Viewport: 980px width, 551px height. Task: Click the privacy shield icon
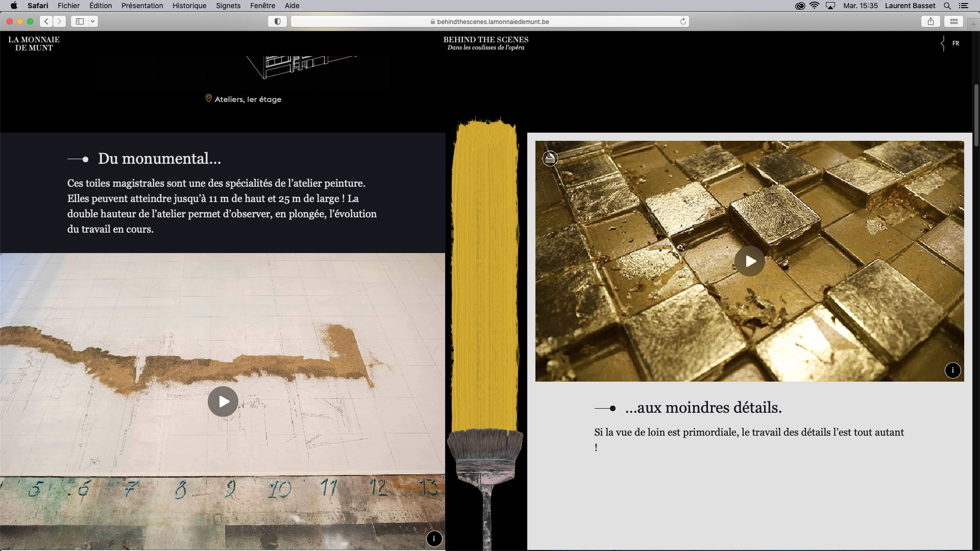(277, 21)
